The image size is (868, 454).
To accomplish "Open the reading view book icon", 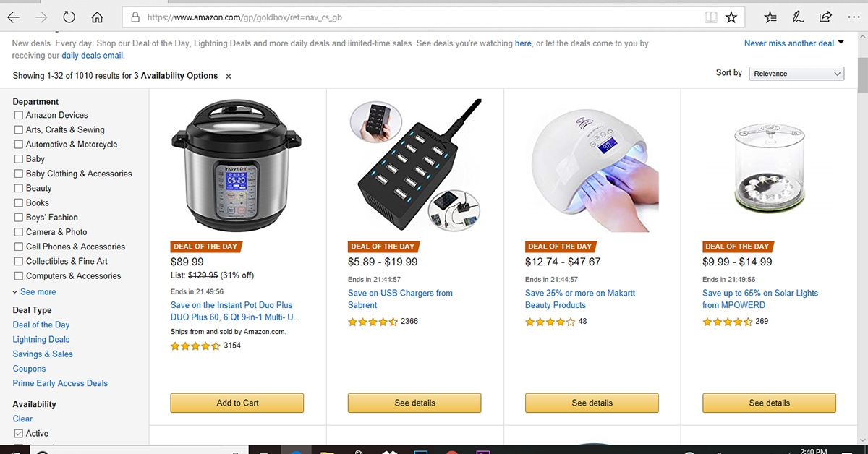I will click(x=710, y=17).
